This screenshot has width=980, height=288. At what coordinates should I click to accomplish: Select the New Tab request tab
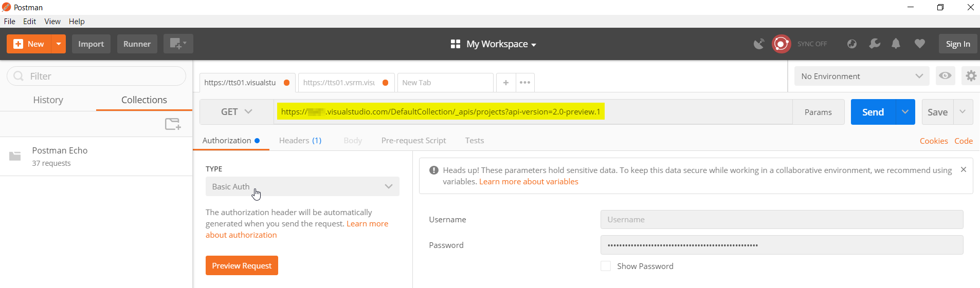click(x=445, y=83)
